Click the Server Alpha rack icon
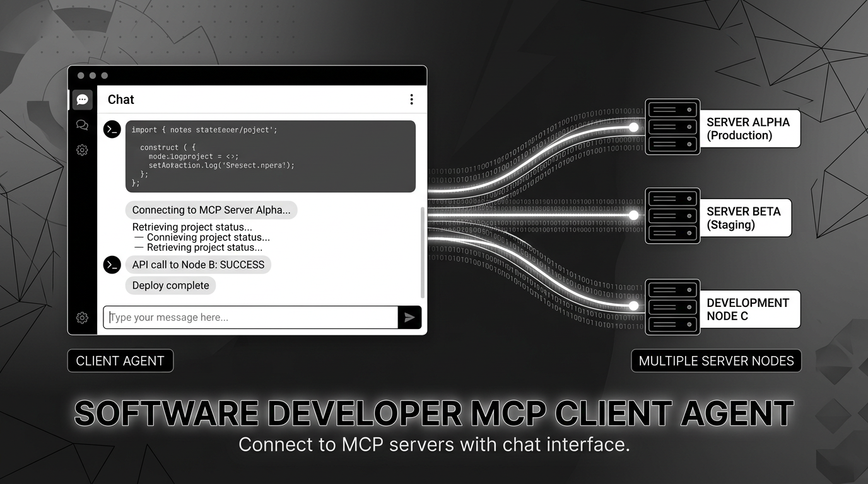The image size is (868, 484). pos(672,127)
